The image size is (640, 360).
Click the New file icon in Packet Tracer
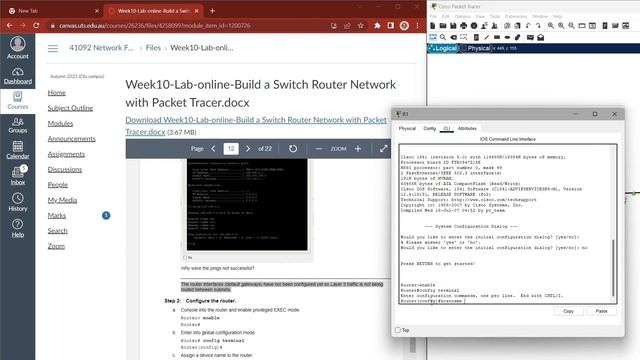coord(433,26)
